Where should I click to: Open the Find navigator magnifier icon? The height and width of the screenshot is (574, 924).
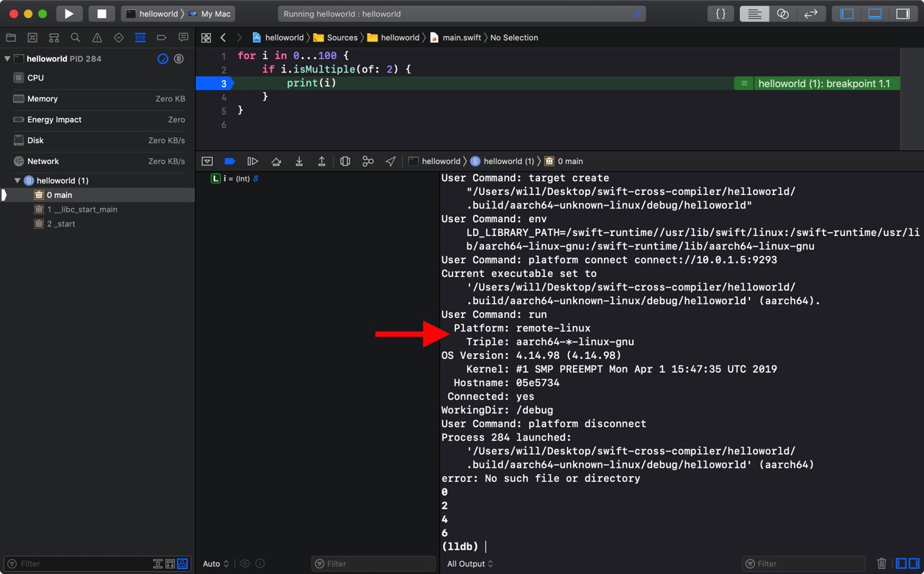tap(76, 37)
